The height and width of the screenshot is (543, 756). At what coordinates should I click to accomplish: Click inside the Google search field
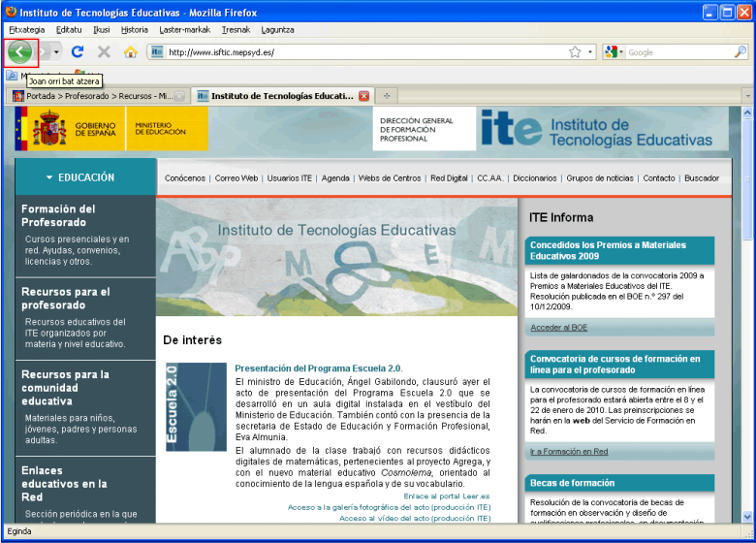pyautogui.click(x=678, y=52)
